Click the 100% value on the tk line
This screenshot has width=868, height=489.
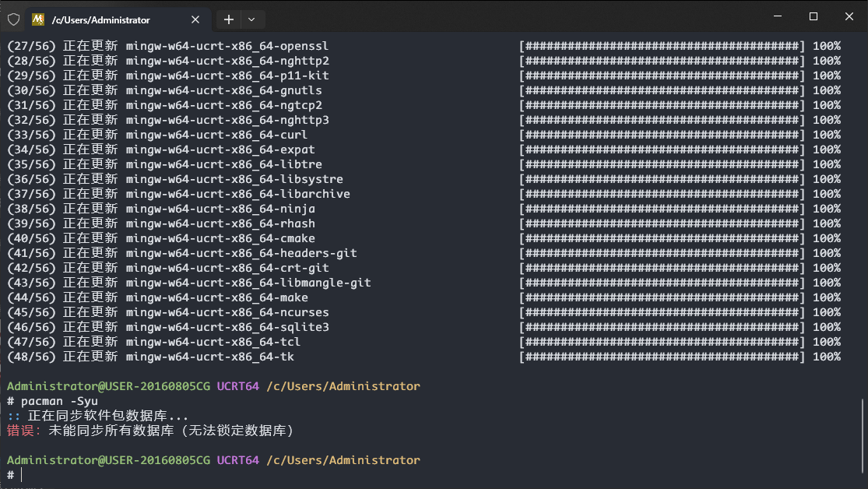826,357
